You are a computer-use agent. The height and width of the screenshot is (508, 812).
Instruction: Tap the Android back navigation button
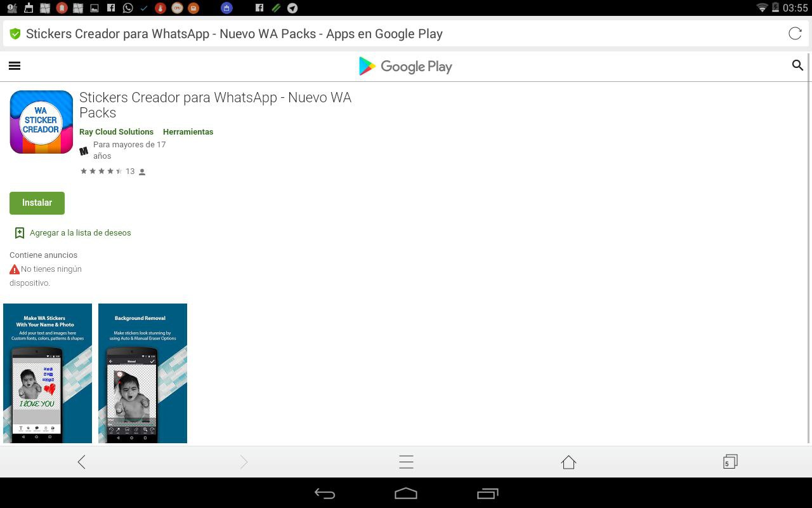point(325,493)
